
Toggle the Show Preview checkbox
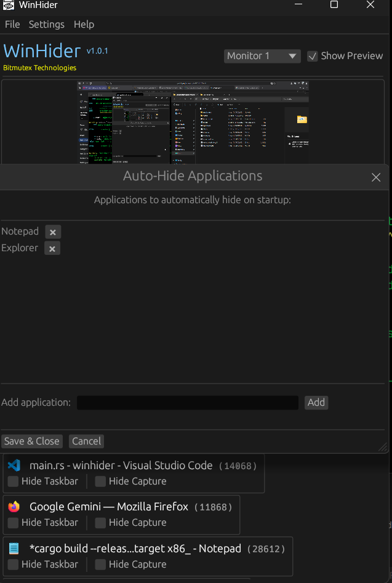click(313, 55)
